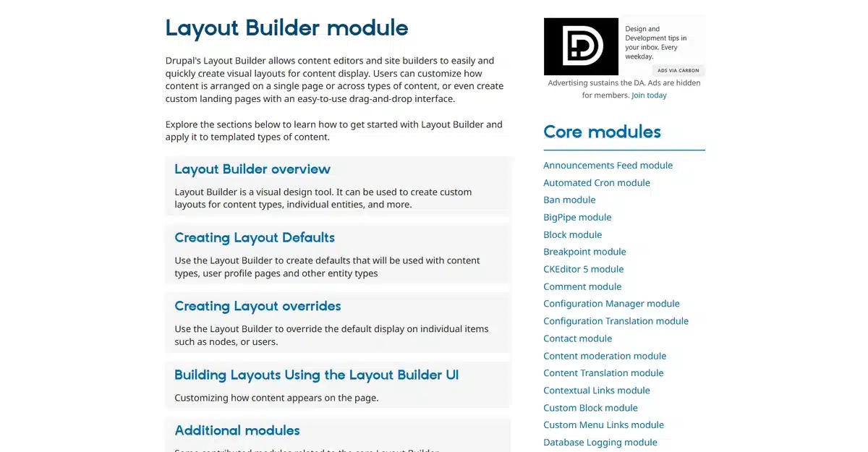Open the Content moderation module link
This screenshot has width=868, height=452.
[x=605, y=356]
